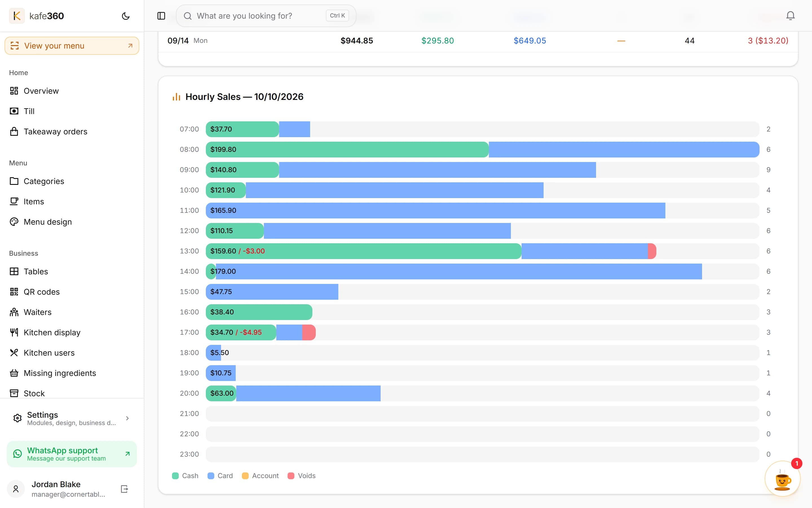Toggle the Cash legend swatch
The height and width of the screenshot is (508, 812).
(x=175, y=476)
